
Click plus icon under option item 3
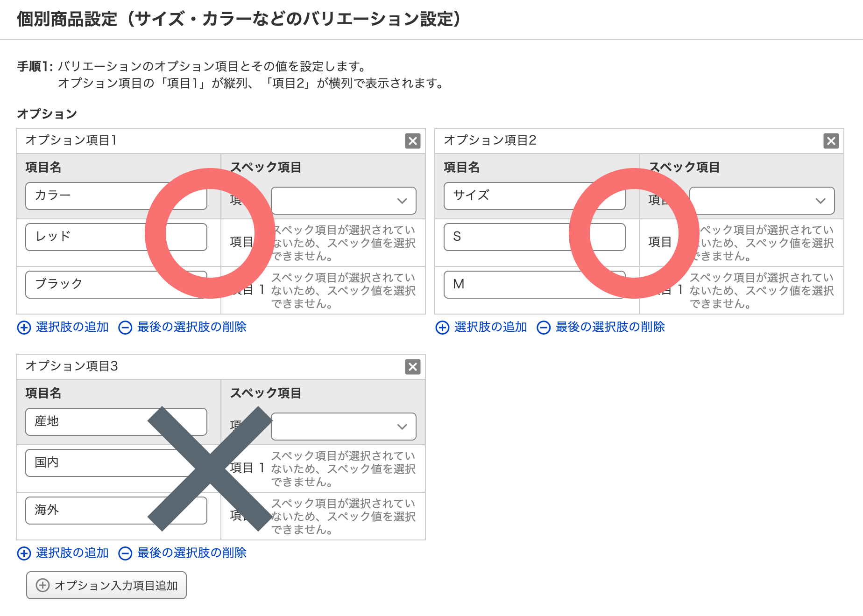pos(24,553)
